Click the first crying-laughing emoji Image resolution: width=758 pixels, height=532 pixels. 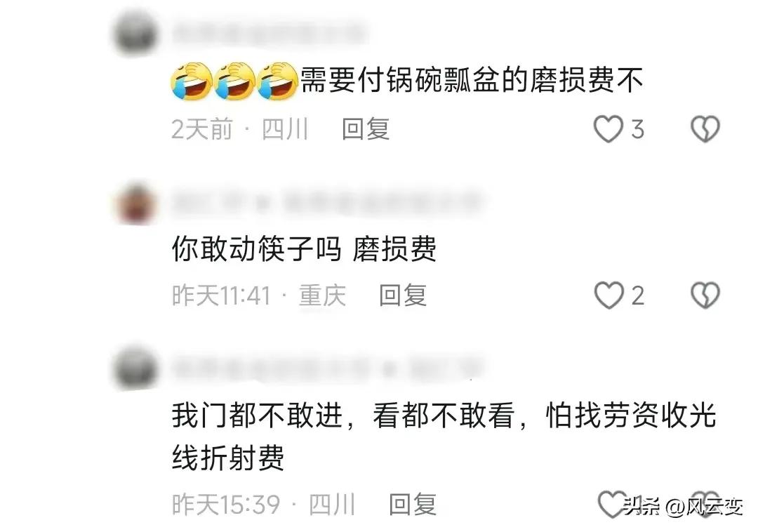pos(192,81)
